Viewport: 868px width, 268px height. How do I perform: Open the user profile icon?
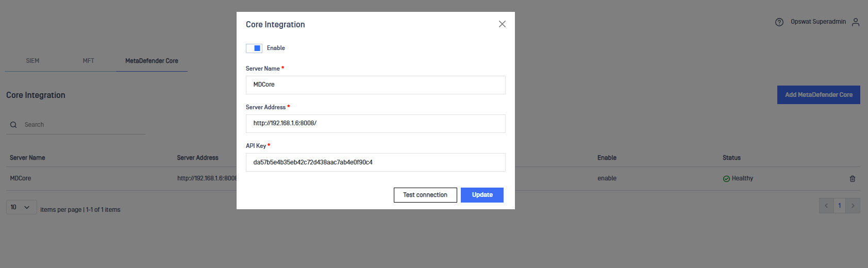(x=856, y=22)
